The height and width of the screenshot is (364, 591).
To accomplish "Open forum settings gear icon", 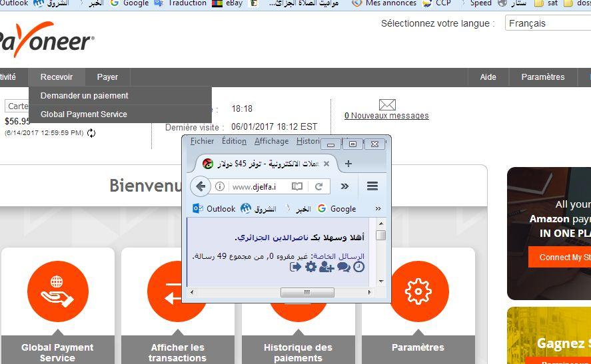I will pos(310,267).
